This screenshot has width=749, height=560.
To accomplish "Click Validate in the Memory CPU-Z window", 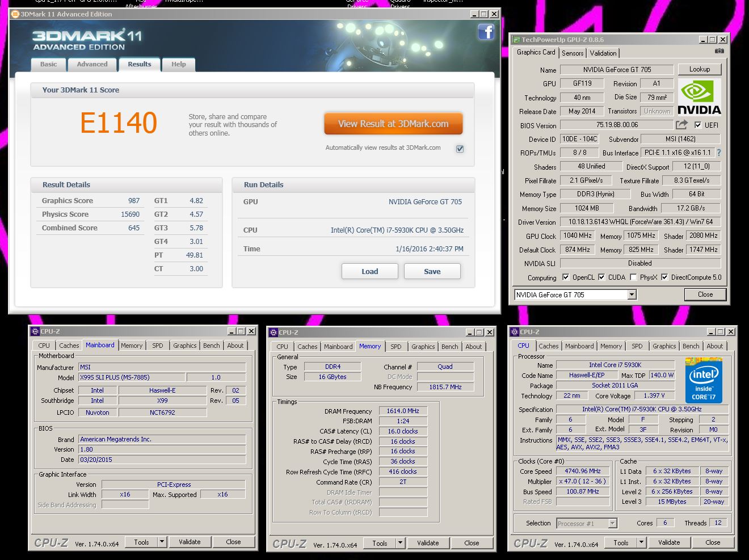I will [428, 543].
